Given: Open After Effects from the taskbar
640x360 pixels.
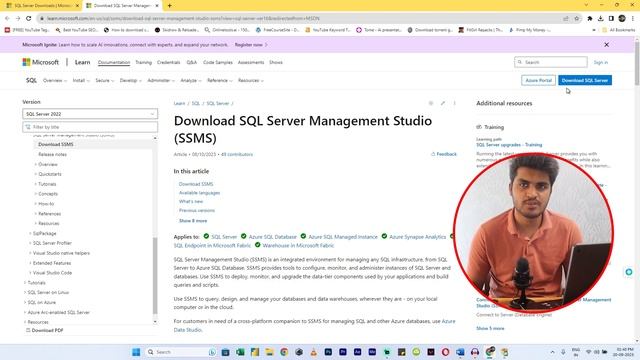Looking at the screenshot, I should click(x=358, y=352).
